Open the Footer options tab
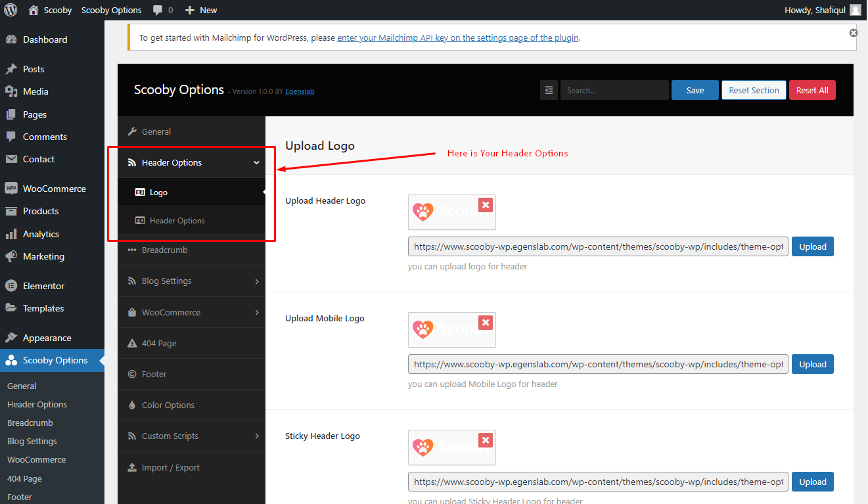This screenshot has height=504, width=868. [x=191, y=374]
